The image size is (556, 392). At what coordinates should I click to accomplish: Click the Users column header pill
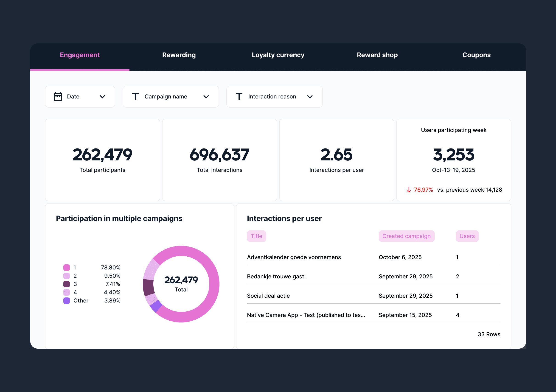point(467,236)
